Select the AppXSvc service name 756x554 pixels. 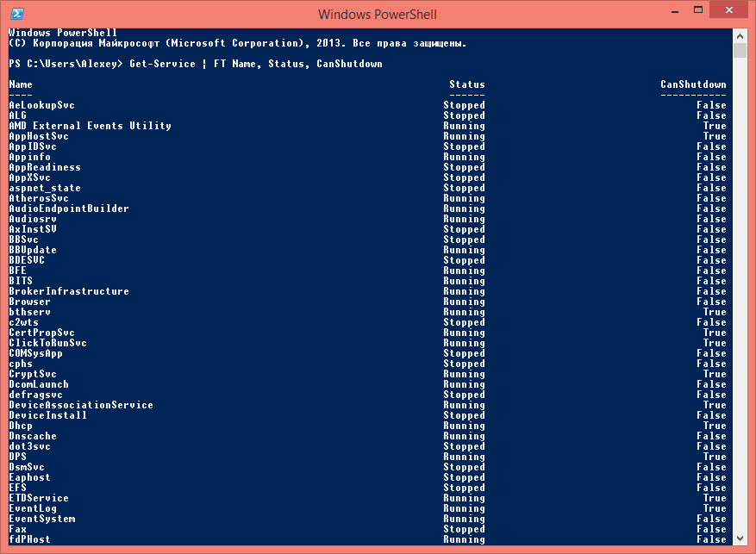coord(30,177)
